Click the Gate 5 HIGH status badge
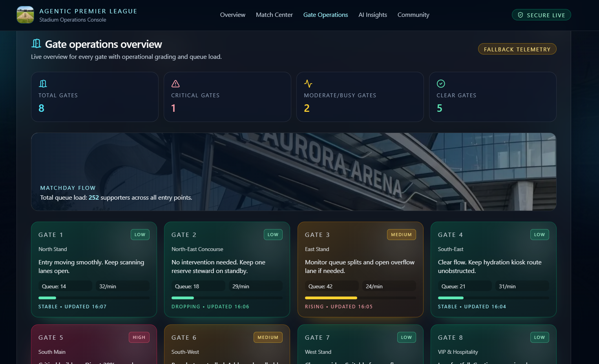 point(139,337)
